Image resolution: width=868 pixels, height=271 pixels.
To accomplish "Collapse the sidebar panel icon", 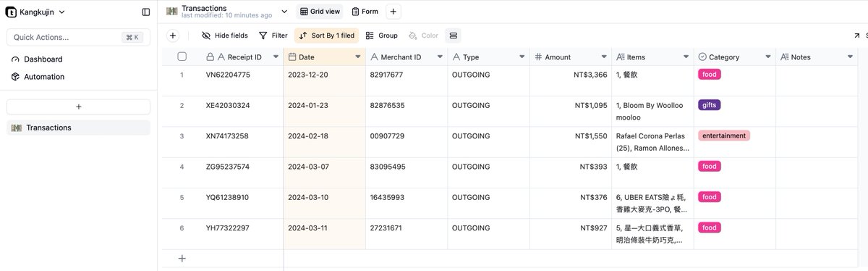I will tap(146, 12).
